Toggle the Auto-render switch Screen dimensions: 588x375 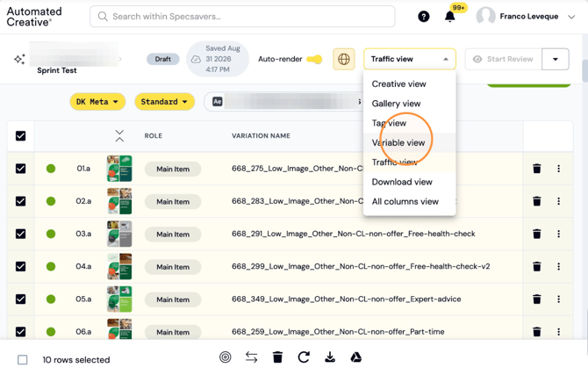(x=314, y=59)
